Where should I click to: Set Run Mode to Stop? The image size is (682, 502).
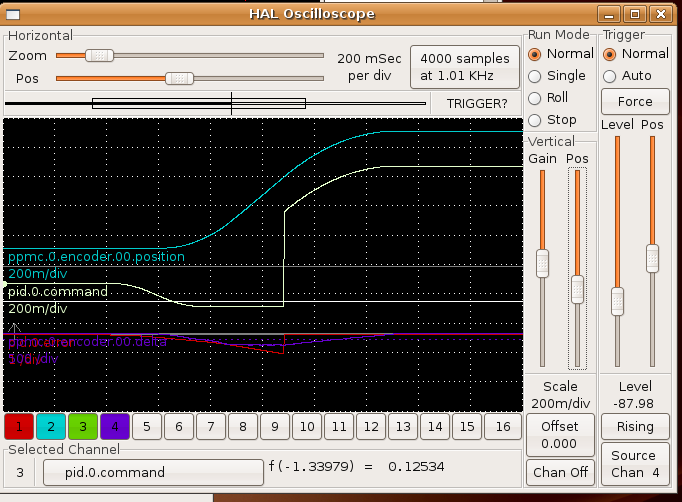(x=552, y=120)
